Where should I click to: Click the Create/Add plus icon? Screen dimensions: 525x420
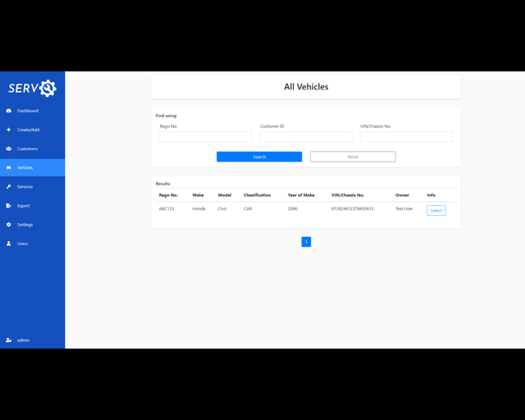pyautogui.click(x=8, y=130)
